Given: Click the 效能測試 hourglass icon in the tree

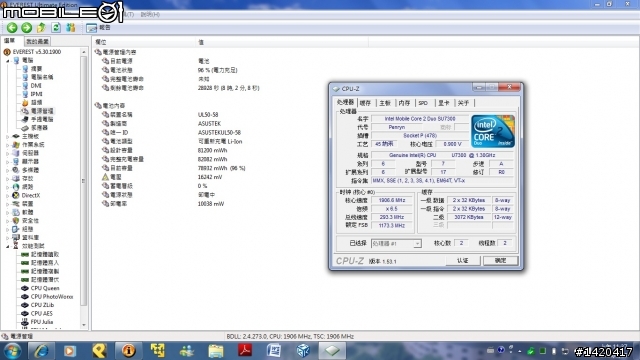Looking at the screenshot, I should [x=16, y=246].
